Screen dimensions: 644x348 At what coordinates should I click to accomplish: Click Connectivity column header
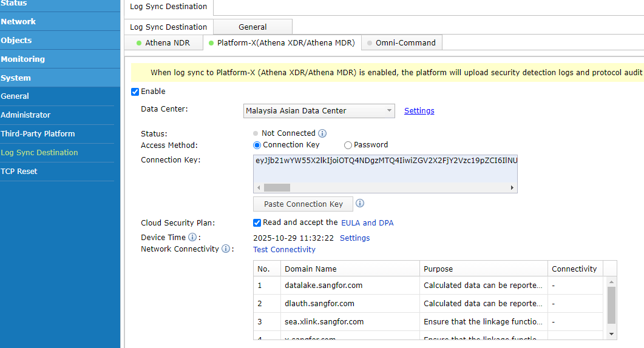(575, 269)
